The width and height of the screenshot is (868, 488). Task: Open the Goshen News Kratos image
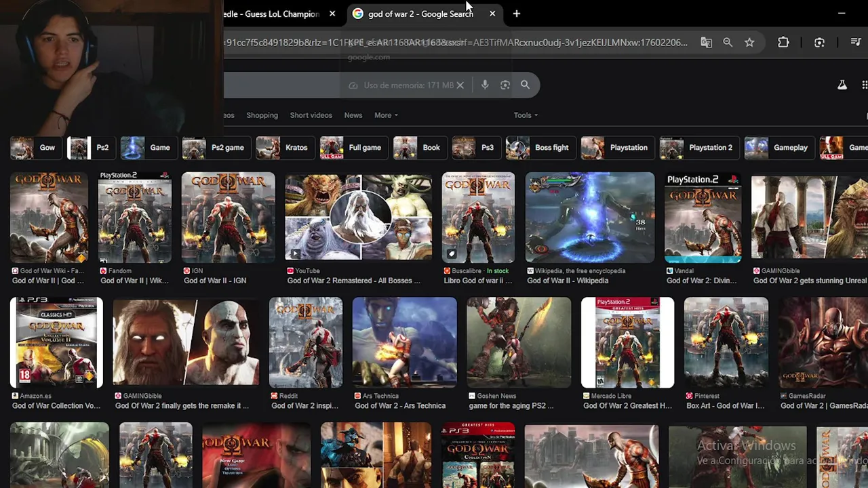click(x=519, y=342)
